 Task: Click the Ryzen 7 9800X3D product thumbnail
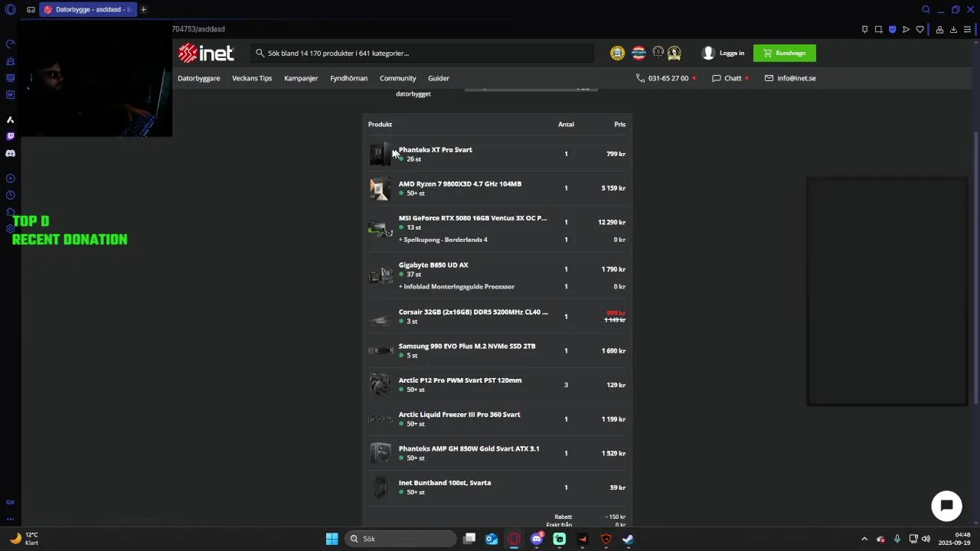pos(380,188)
